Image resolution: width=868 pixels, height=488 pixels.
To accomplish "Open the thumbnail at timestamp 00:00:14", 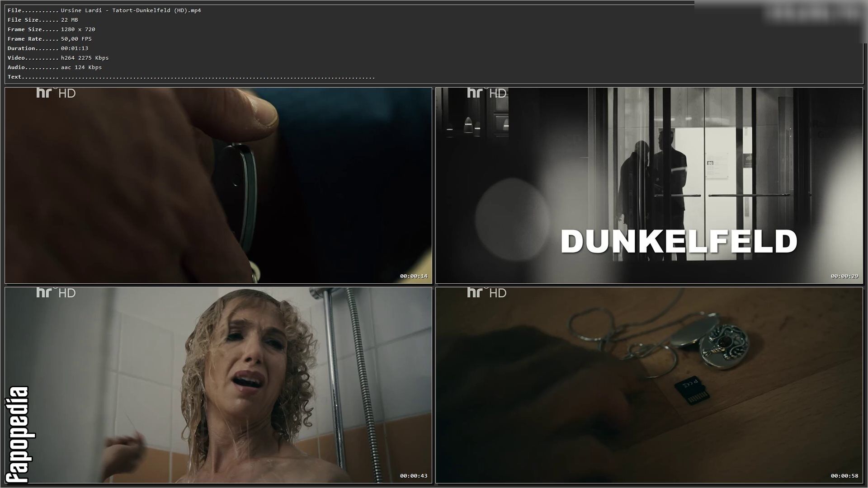I will [x=218, y=186].
